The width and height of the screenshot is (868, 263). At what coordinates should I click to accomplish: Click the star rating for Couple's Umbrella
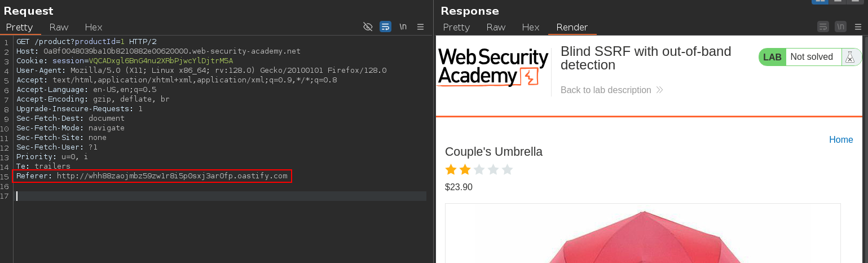[x=479, y=169]
